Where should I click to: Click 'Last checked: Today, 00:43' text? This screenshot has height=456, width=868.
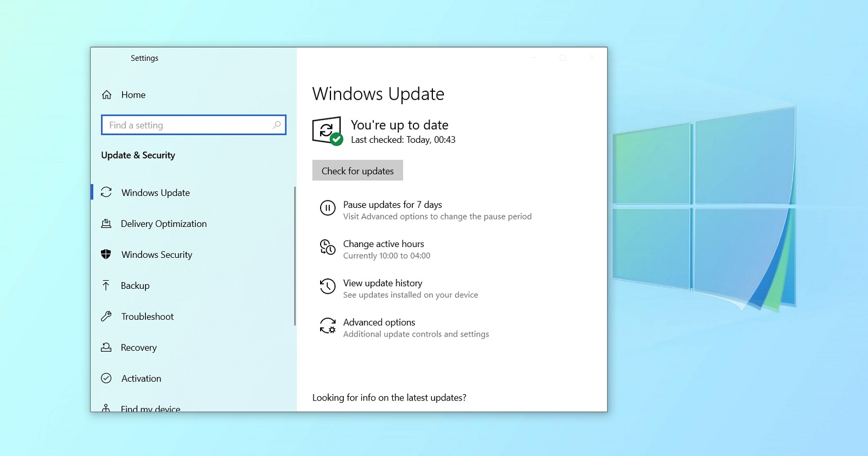(403, 140)
